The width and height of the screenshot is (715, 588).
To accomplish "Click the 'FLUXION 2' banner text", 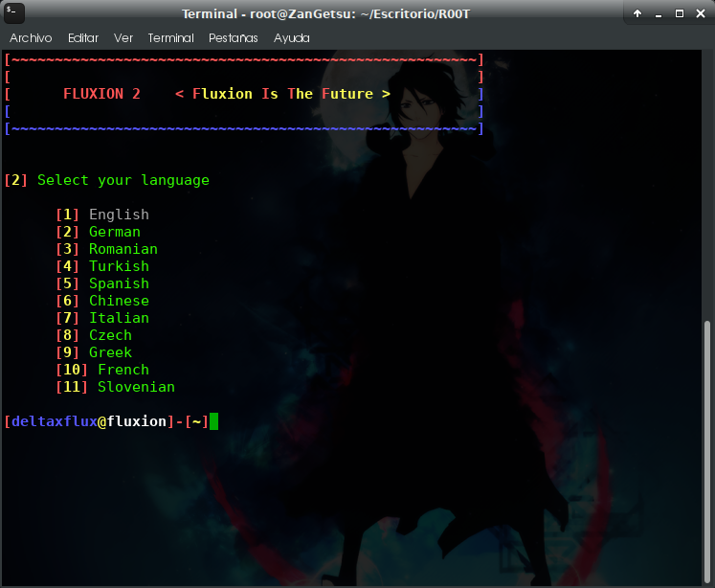I will (x=101, y=94).
